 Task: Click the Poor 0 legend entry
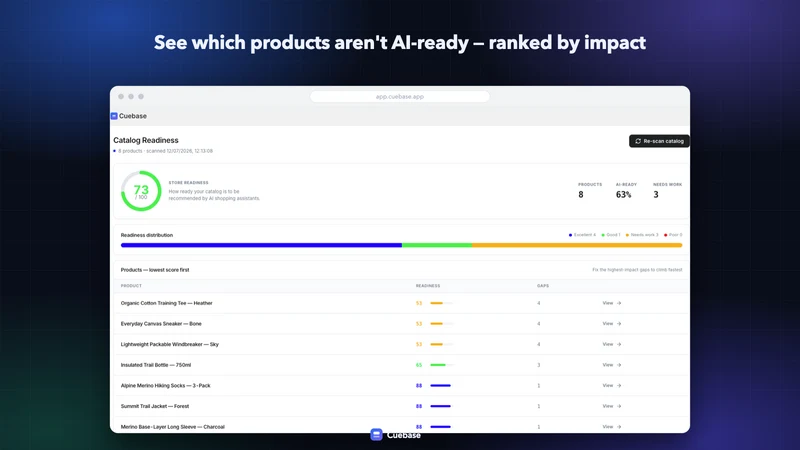(673, 235)
